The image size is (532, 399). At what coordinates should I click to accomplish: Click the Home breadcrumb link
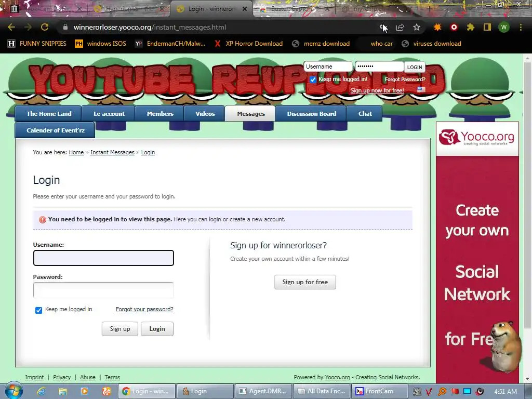click(x=76, y=152)
